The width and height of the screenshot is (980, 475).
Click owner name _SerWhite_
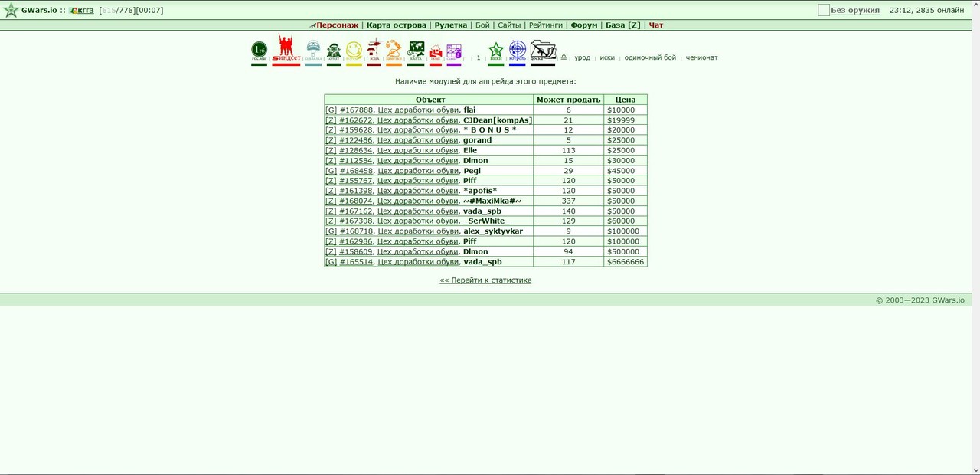pyautogui.click(x=486, y=221)
